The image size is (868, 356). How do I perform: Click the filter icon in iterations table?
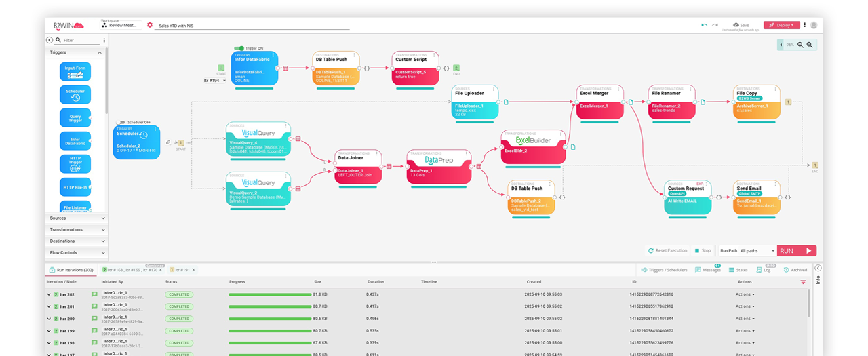click(803, 282)
